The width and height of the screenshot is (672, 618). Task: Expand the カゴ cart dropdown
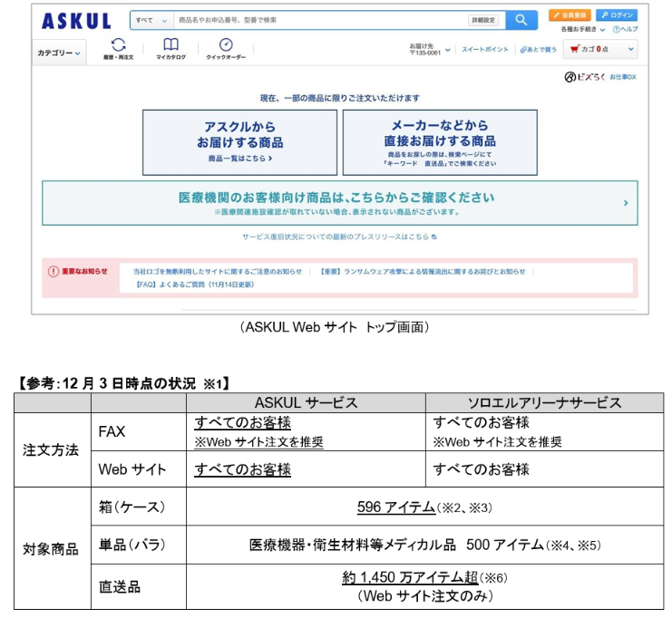point(602,50)
